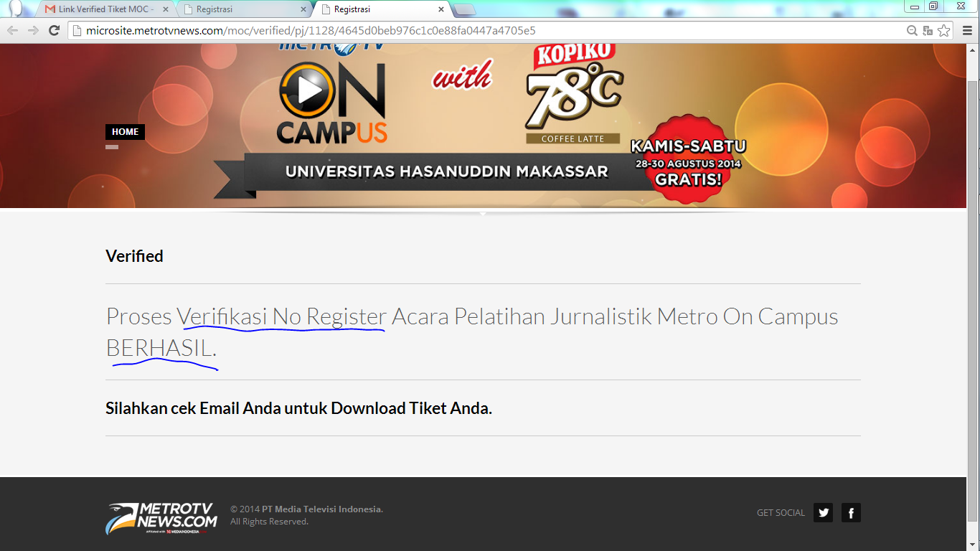This screenshot has width=980, height=551.
Task: Open the translate page icon
Action: coord(928,30)
